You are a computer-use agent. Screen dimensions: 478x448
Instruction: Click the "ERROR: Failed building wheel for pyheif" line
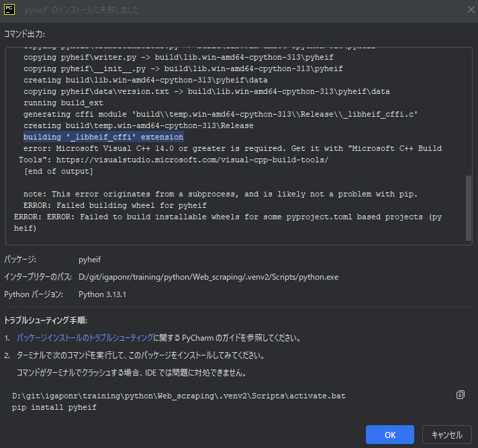coord(115,206)
